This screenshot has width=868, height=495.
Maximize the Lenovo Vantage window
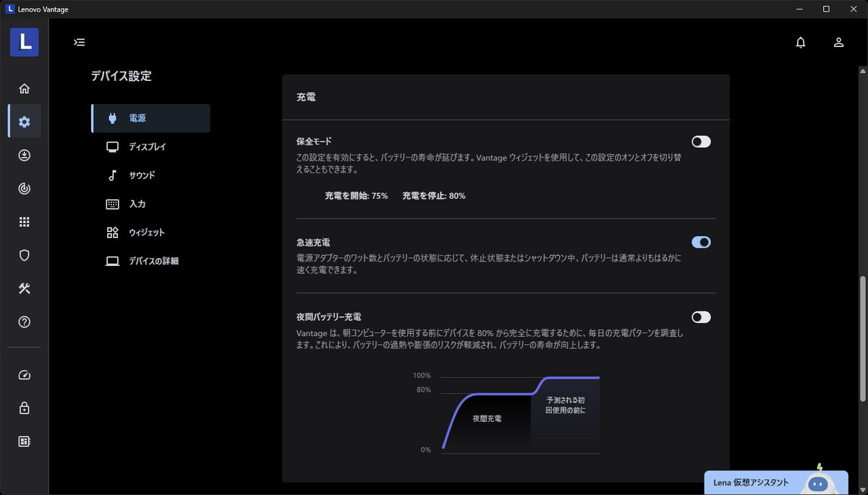(x=826, y=9)
